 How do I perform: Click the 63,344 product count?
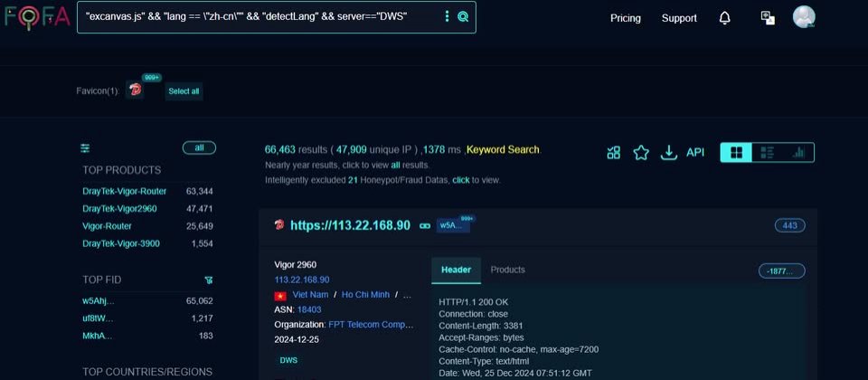pos(199,191)
